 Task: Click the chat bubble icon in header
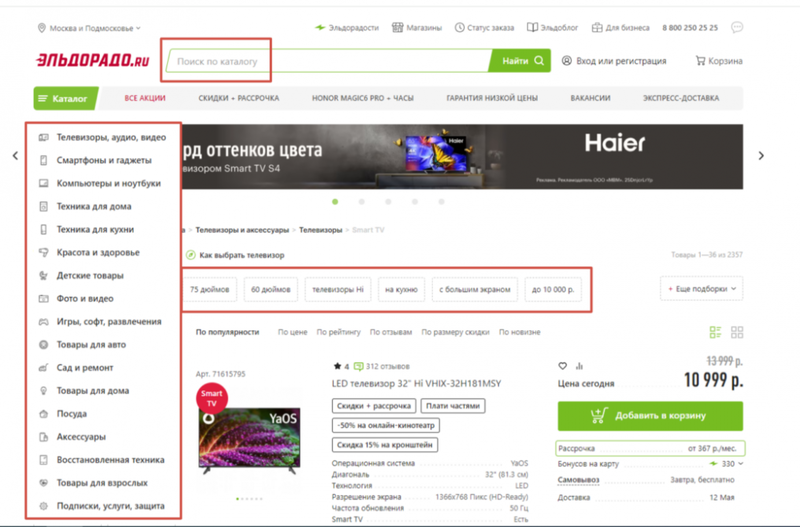tap(737, 27)
